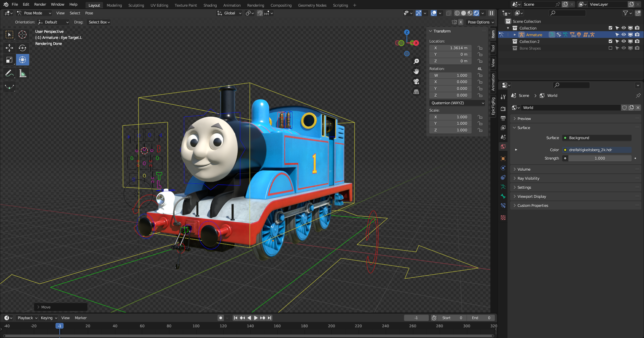
Task: Switch to Sculpting workspace tab
Action: coord(136,5)
